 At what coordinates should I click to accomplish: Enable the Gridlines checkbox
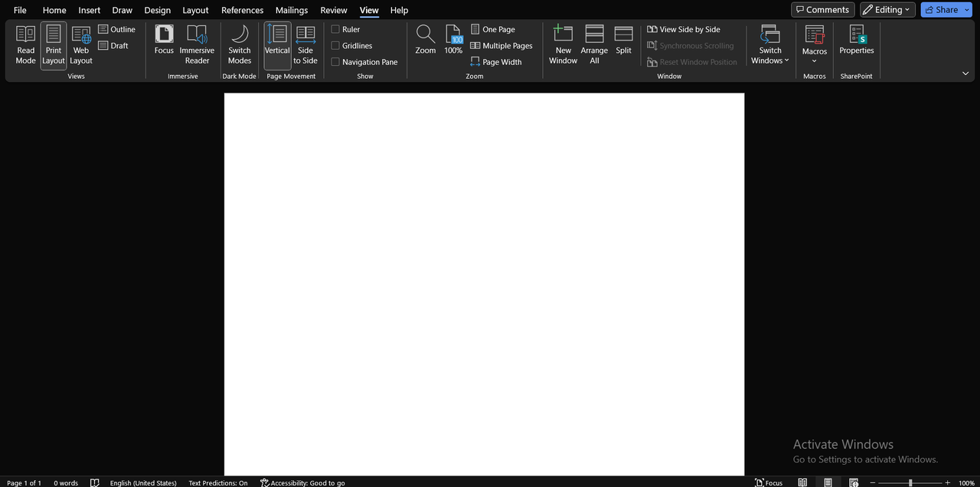point(335,45)
